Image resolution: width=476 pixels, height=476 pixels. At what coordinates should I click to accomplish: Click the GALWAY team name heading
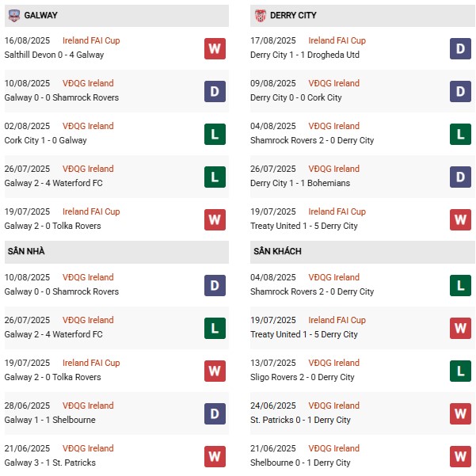[x=40, y=15]
